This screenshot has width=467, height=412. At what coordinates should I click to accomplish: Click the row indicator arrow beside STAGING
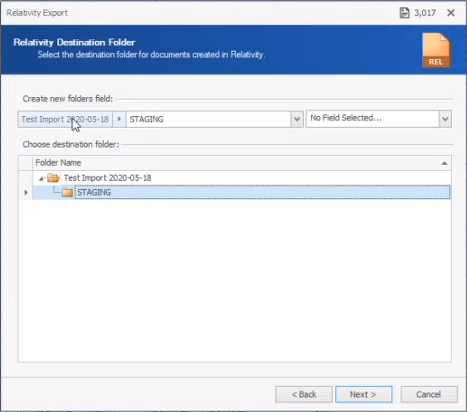coord(26,192)
